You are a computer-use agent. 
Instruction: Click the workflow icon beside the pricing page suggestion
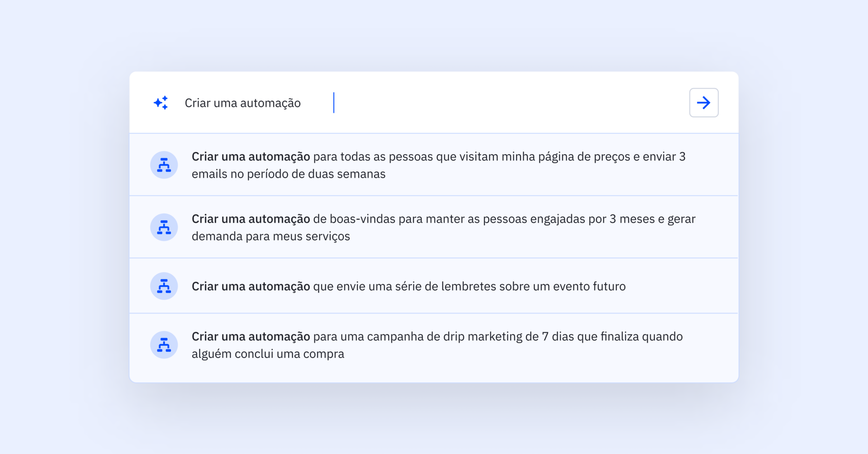click(x=164, y=165)
